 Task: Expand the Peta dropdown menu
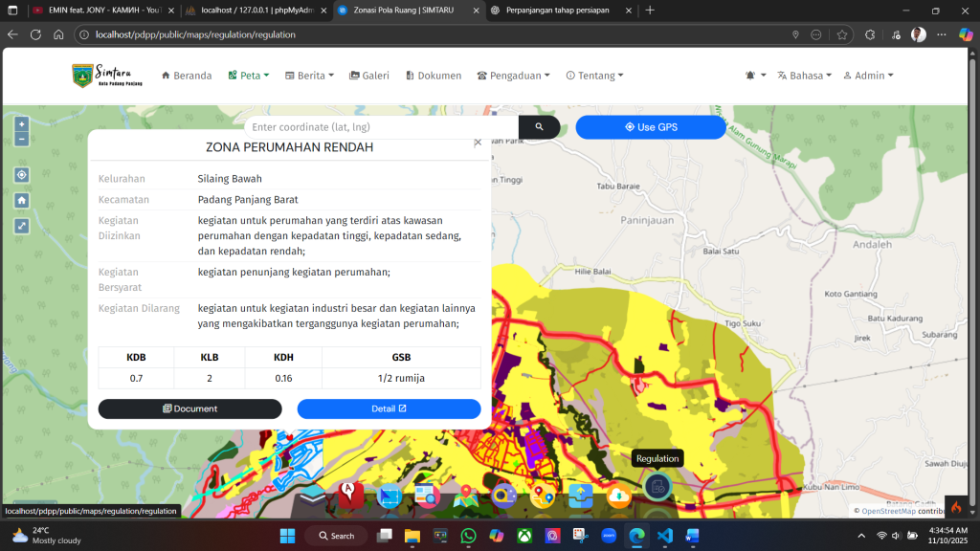(x=249, y=76)
